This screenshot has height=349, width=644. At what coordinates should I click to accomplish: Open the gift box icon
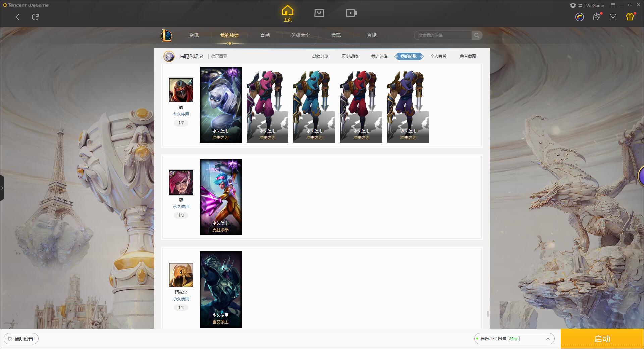[630, 17]
